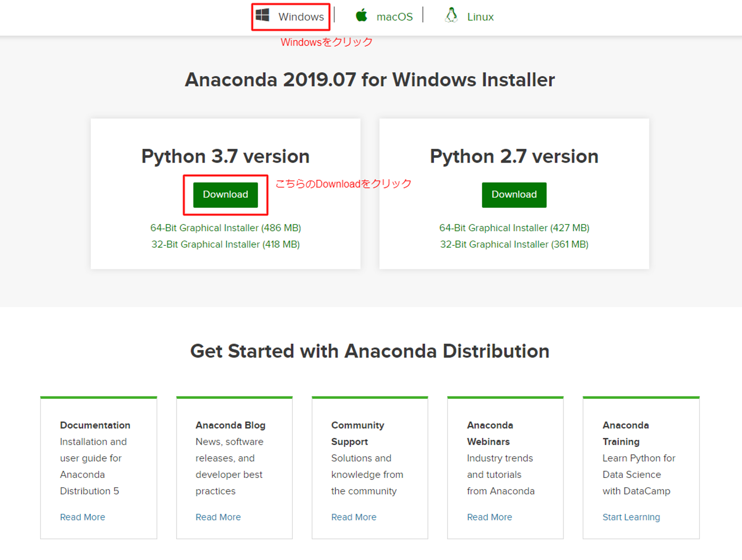Select the Python 3.7 version heading
Viewport: 742px width, 560px height.
[x=226, y=156]
